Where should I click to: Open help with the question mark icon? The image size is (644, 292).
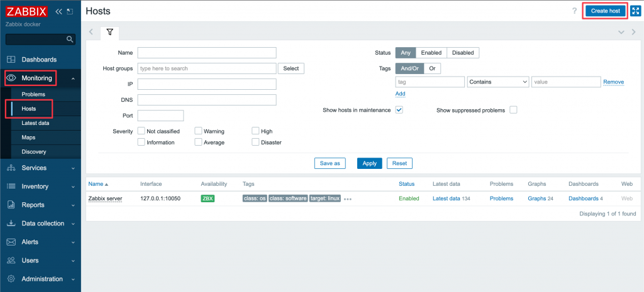pos(575,11)
